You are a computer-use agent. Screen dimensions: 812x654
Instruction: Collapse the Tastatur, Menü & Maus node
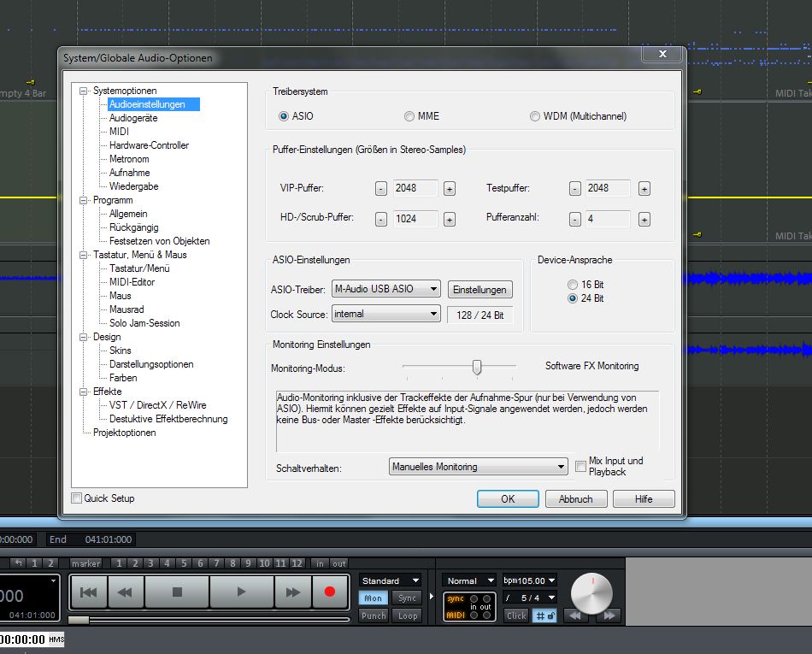click(x=83, y=255)
